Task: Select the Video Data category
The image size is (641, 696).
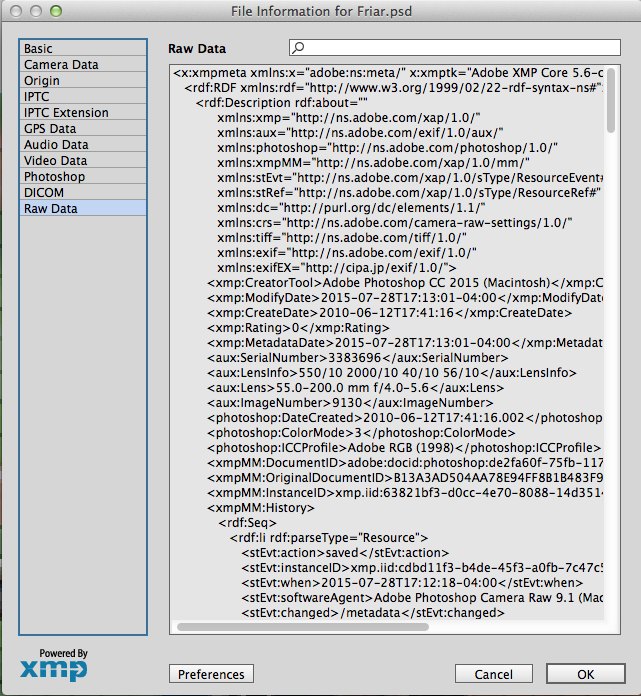Action: [83, 160]
